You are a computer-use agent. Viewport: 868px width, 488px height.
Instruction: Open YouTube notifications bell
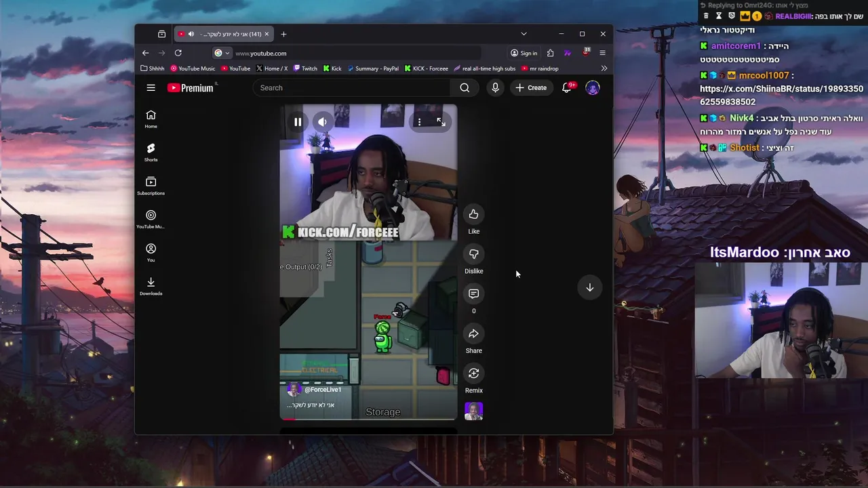pyautogui.click(x=567, y=87)
